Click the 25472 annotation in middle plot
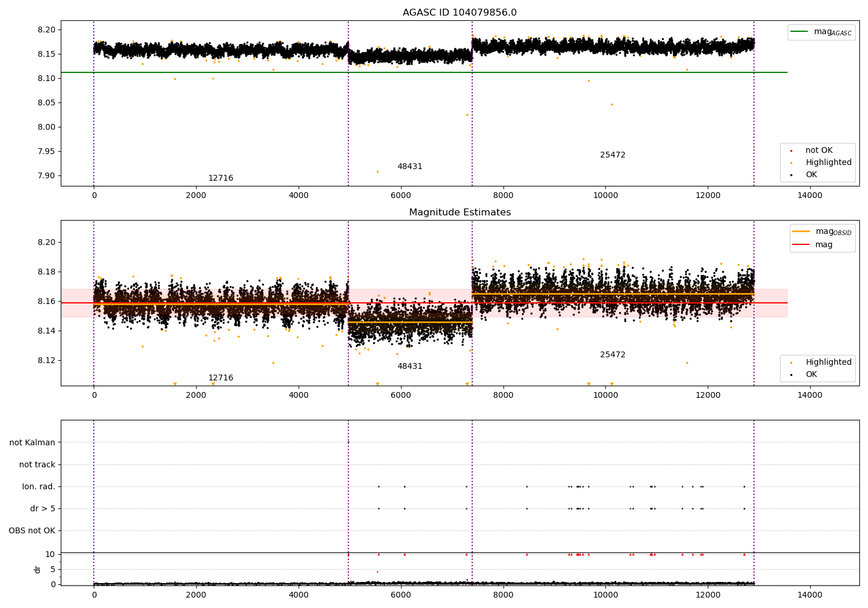This screenshot has height=608, width=868. tap(613, 355)
